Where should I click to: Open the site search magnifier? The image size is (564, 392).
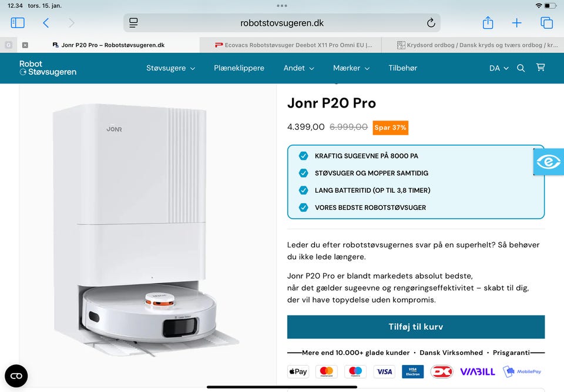(x=521, y=68)
